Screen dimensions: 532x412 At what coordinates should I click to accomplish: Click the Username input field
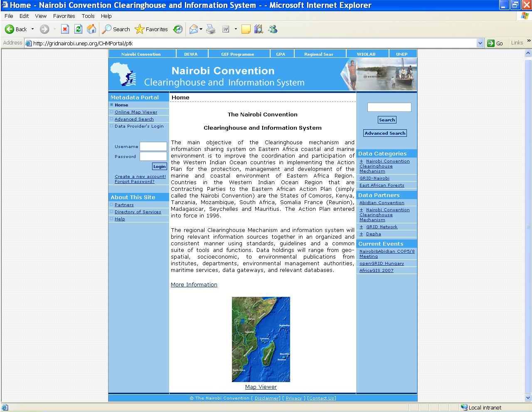point(153,146)
